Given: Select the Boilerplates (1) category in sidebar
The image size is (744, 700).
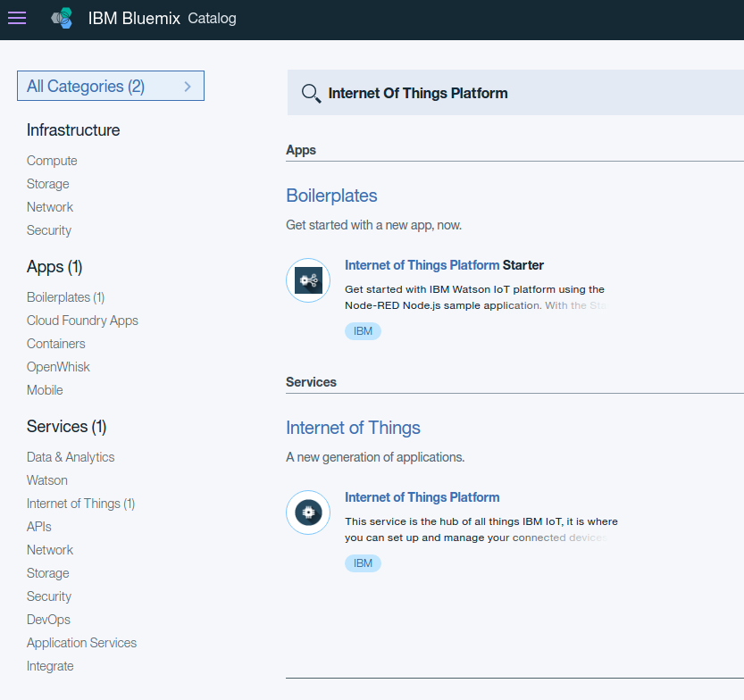Looking at the screenshot, I should (65, 297).
